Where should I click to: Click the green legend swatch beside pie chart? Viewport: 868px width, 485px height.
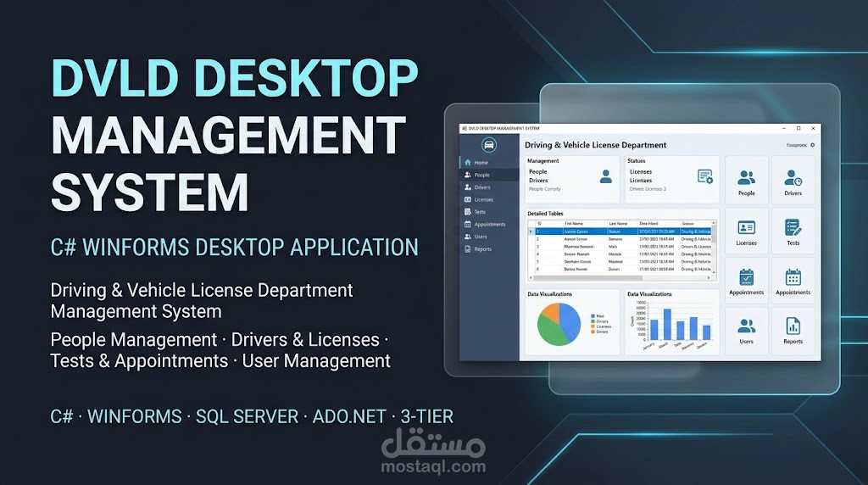click(593, 321)
